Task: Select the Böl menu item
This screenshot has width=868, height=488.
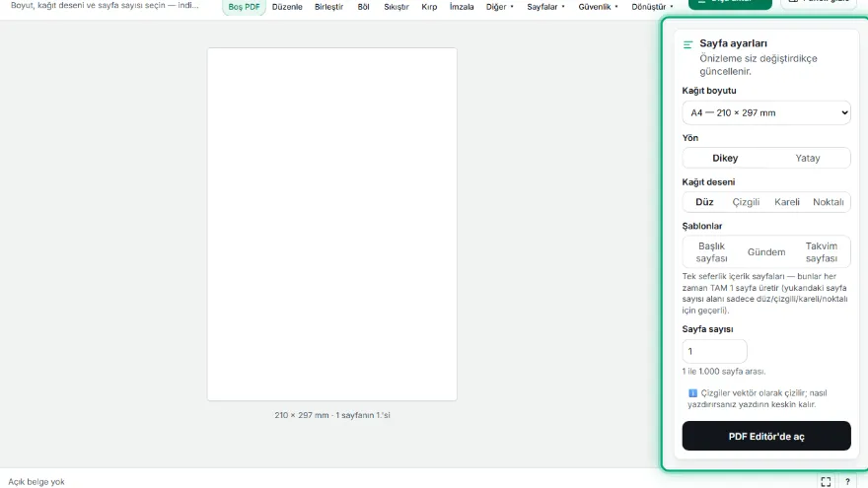Action: point(363,7)
